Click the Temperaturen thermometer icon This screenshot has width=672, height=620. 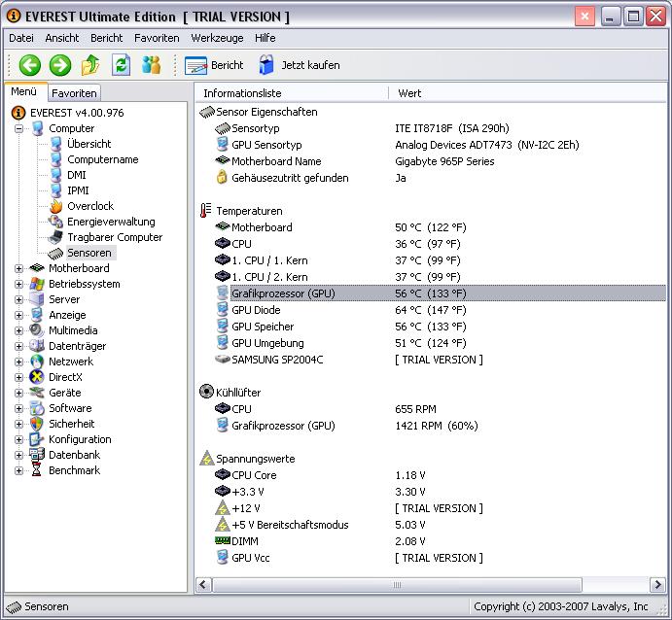click(x=206, y=211)
